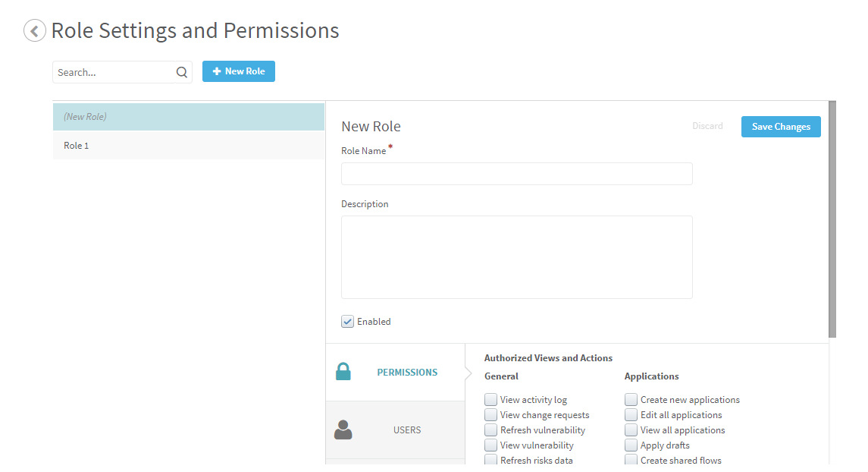
Task: Open the Permissions tab
Action: pyautogui.click(x=407, y=373)
